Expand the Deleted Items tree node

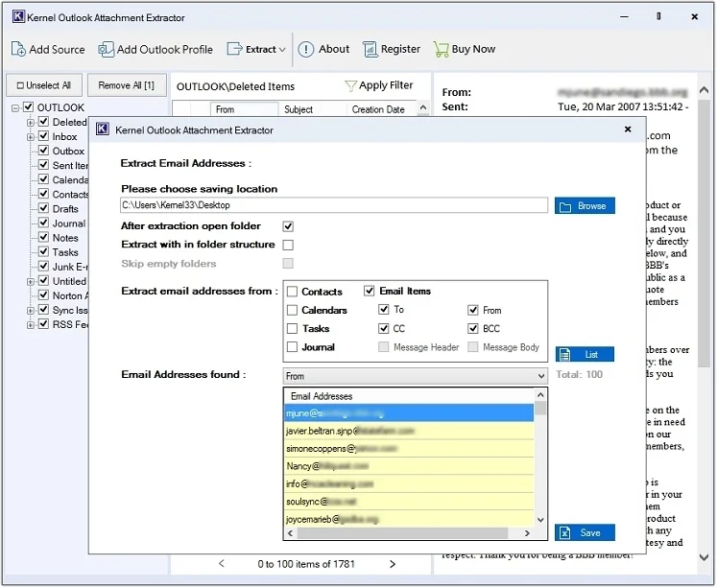coord(30,122)
